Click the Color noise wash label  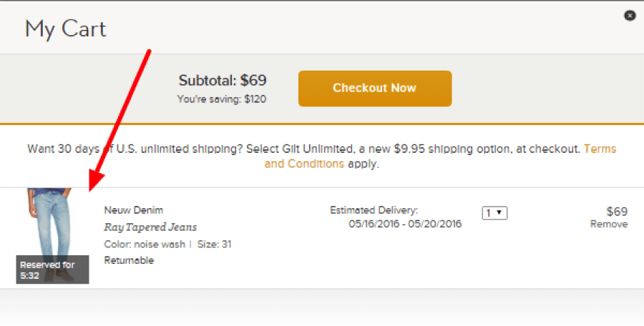pyautogui.click(x=145, y=244)
